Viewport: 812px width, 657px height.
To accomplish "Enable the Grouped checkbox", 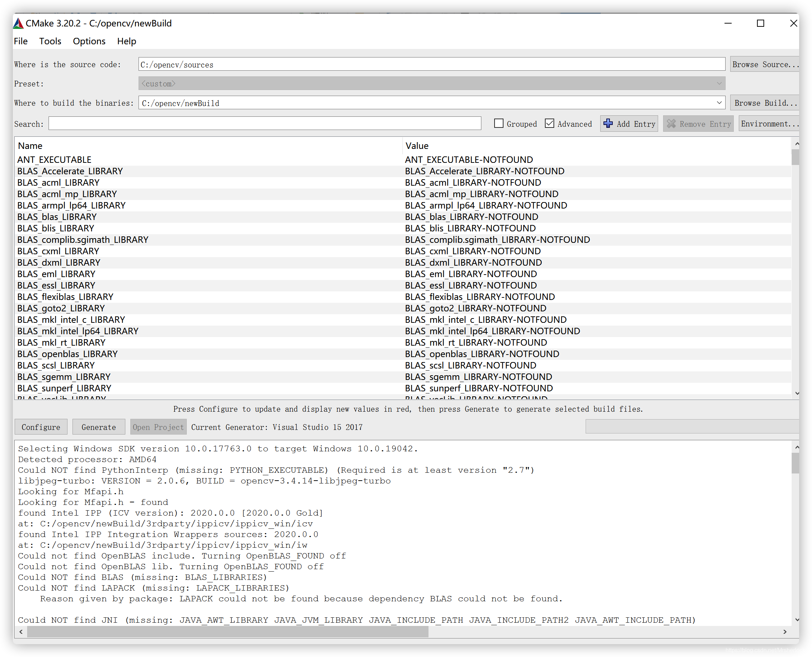I will (499, 124).
